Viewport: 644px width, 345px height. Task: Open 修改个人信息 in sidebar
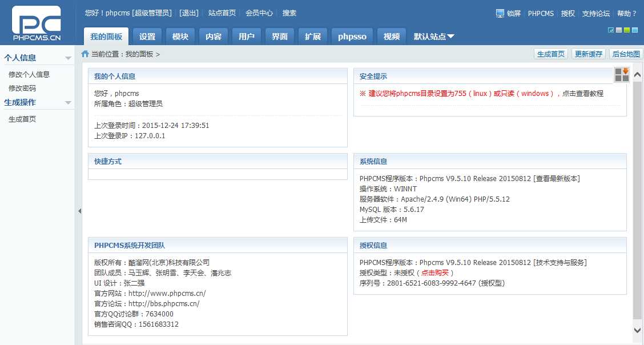[x=29, y=74]
